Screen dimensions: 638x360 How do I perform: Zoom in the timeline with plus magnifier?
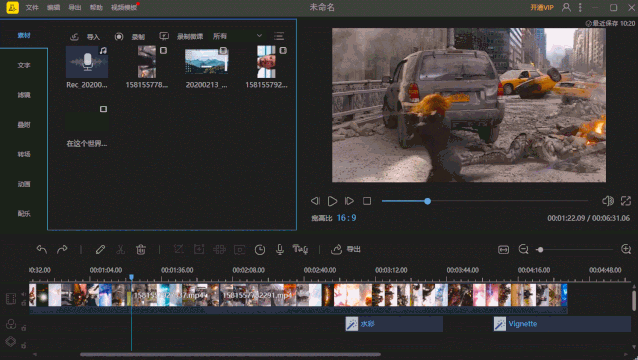pyautogui.click(x=626, y=249)
